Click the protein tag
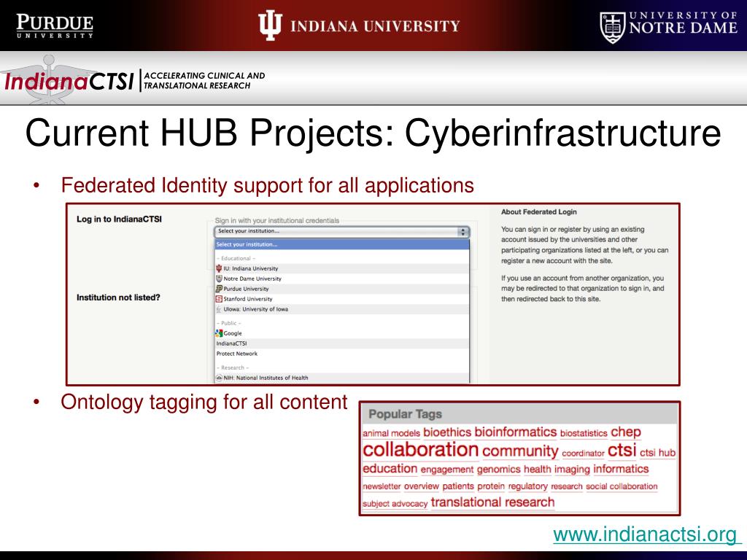Image resolution: width=747 pixels, height=560 pixels. tap(491, 486)
